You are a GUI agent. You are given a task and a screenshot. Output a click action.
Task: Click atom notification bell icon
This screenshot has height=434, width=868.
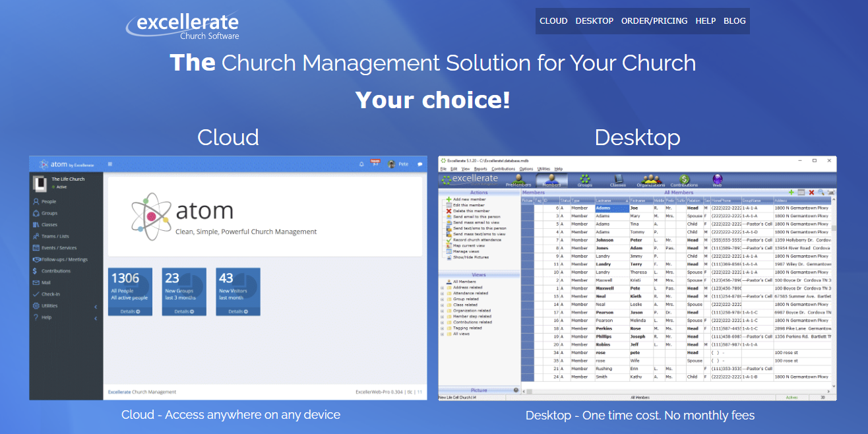(361, 164)
